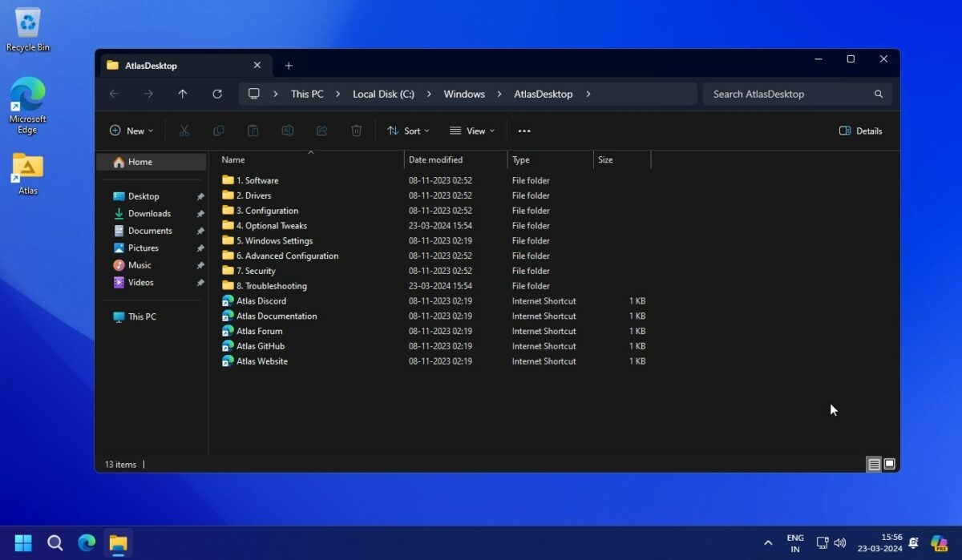Open the Atlas GitHub shortcut

tap(260, 346)
